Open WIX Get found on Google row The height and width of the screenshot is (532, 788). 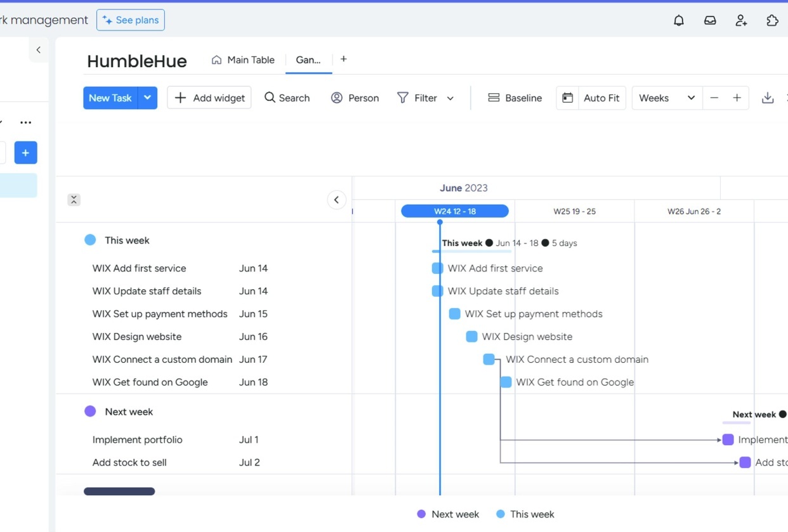(x=150, y=382)
